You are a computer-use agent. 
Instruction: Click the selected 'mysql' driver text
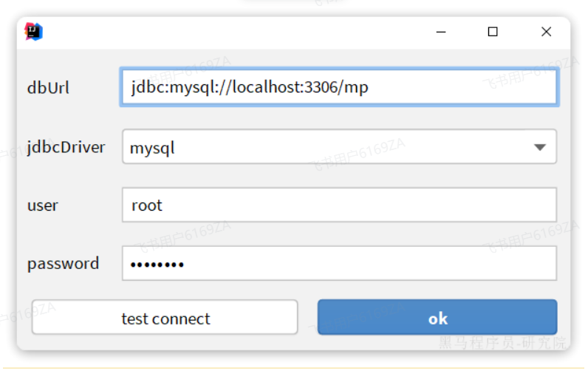[x=152, y=148]
